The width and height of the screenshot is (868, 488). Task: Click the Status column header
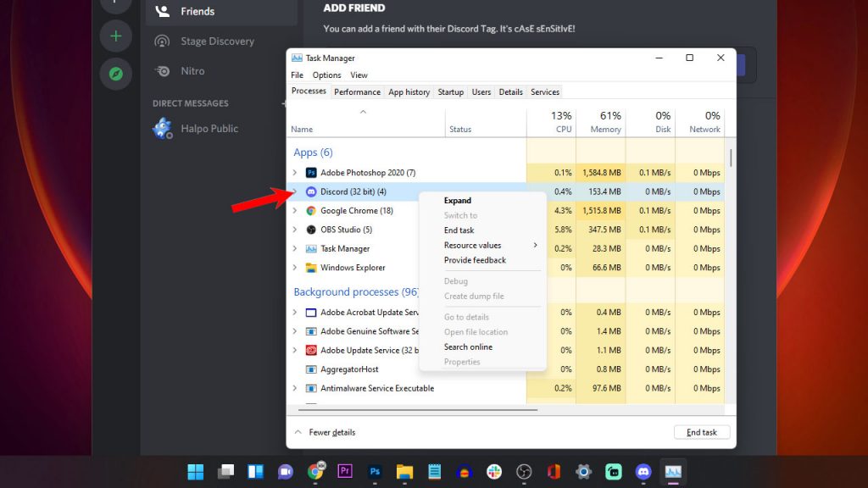486,122
